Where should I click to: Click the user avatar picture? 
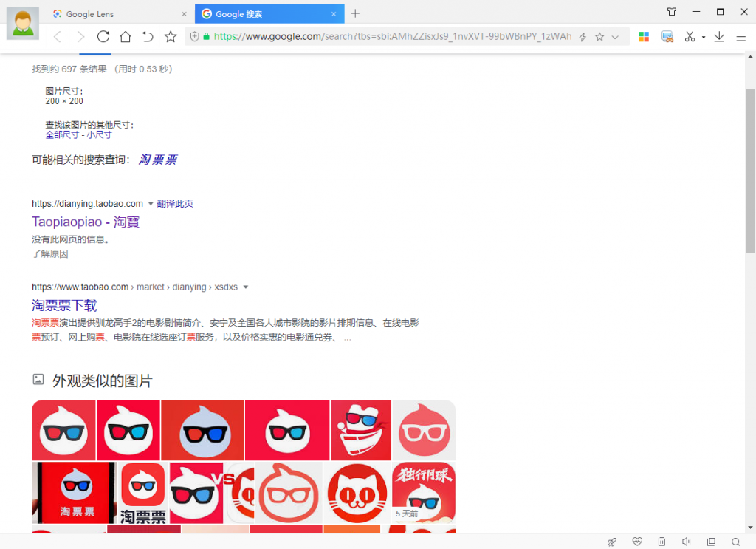(23, 23)
